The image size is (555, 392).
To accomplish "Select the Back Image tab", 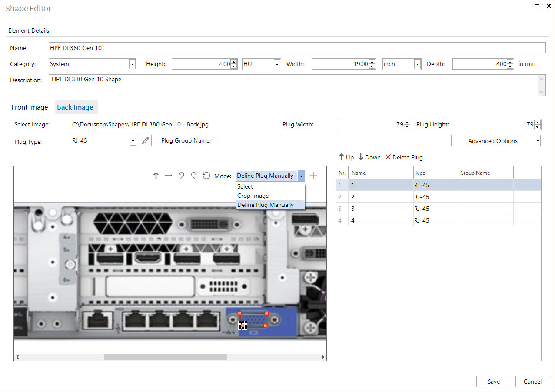I will [75, 107].
